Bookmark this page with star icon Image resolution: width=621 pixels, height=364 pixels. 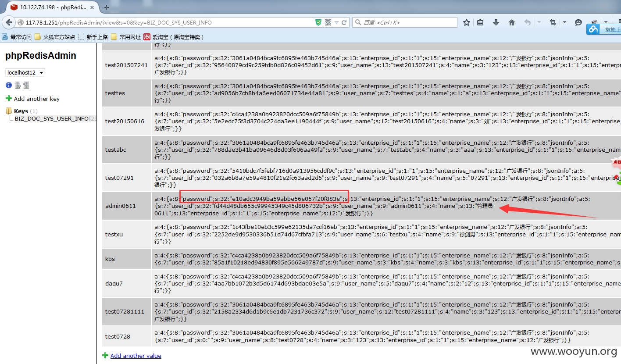click(467, 22)
